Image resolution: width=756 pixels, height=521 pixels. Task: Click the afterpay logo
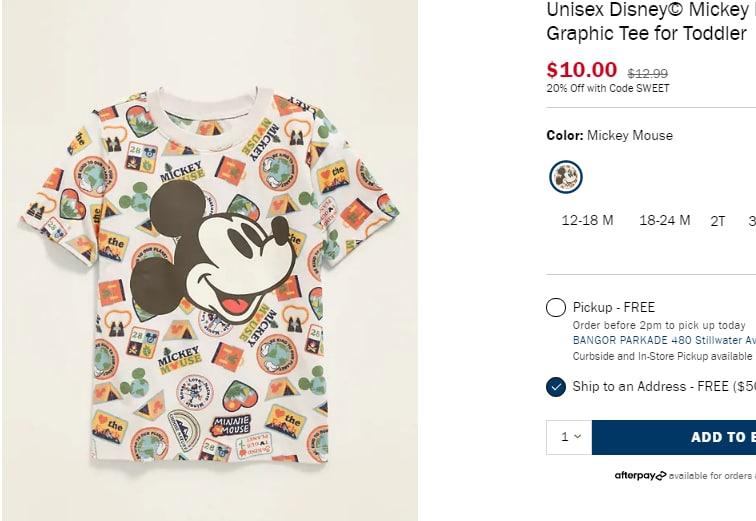coord(640,476)
